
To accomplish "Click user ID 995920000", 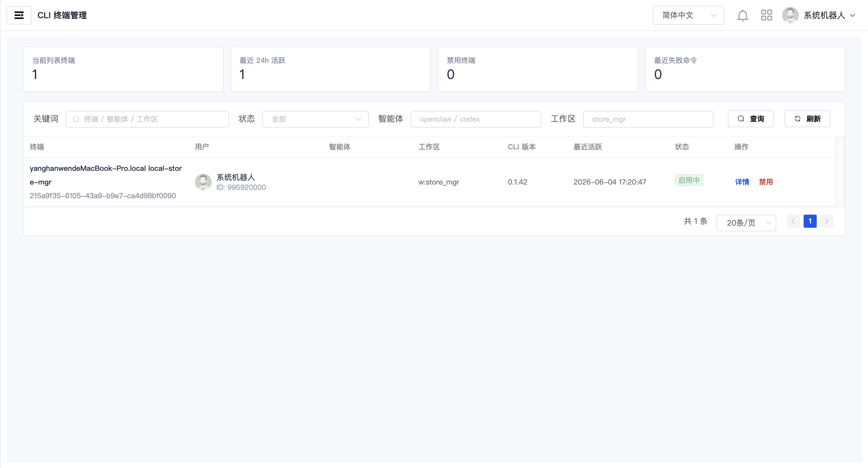I will 241,187.
